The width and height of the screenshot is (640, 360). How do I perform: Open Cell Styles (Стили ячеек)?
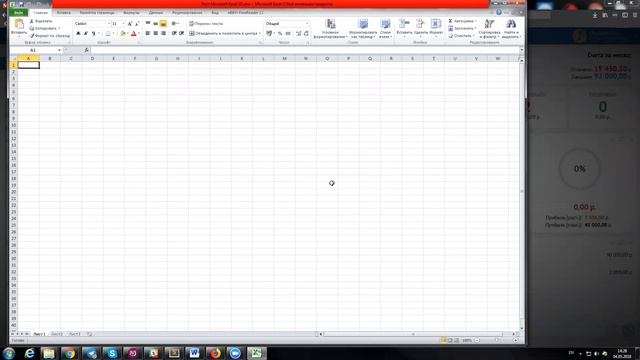(385, 29)
